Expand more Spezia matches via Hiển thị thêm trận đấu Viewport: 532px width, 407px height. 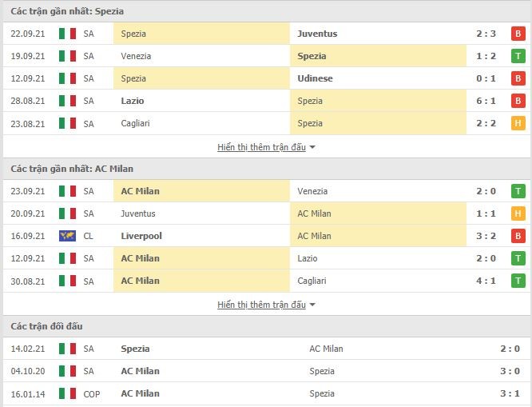[261, 147]
